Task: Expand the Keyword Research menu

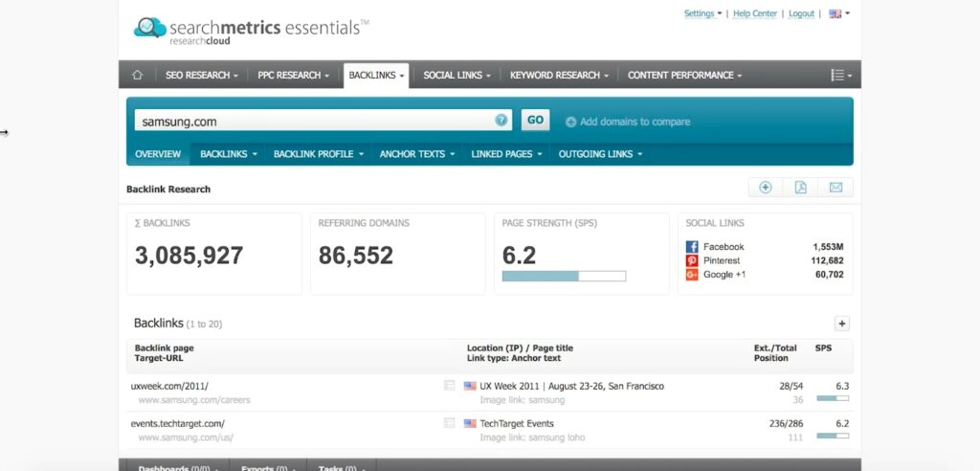Action: [559, 75]
